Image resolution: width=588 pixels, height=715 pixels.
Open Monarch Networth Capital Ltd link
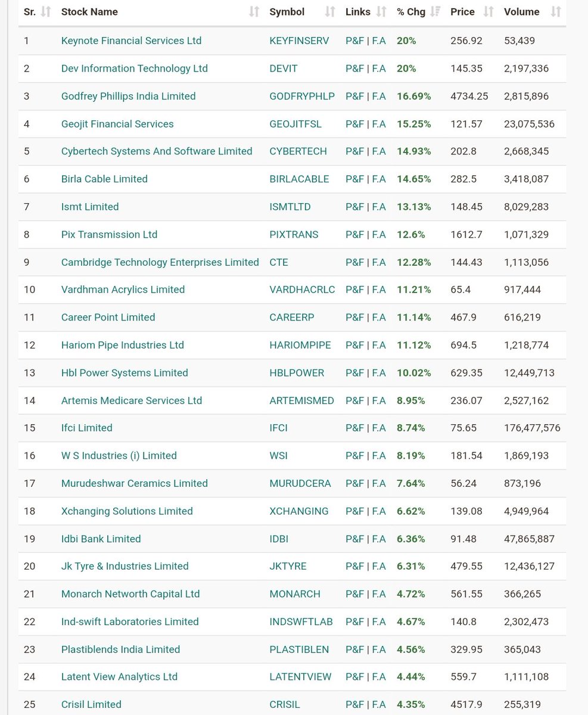click(130, 594)
